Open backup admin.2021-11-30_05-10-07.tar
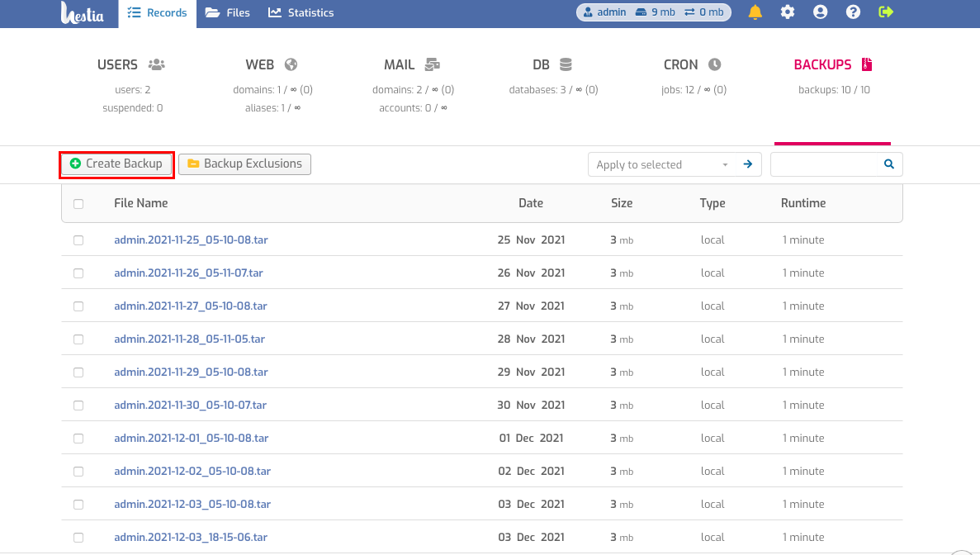 point(190,406)
